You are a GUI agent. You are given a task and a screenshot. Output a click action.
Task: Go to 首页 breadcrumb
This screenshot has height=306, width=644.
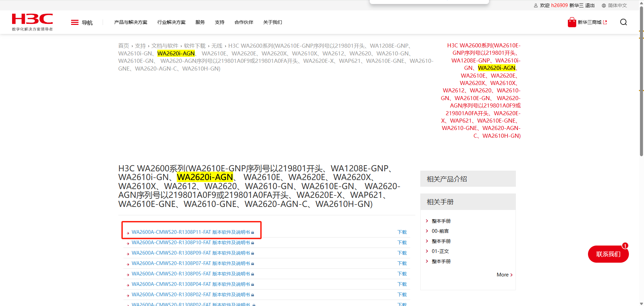(123, 46)
